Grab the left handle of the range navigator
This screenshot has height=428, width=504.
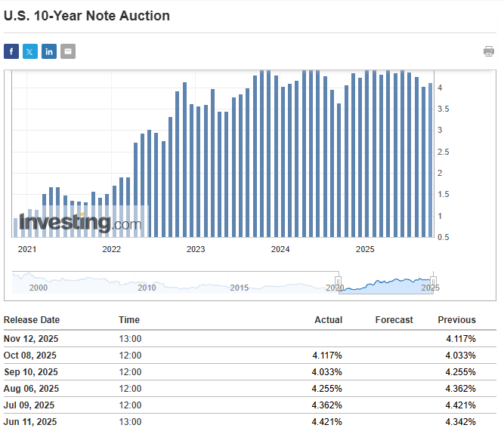point(339,282)
